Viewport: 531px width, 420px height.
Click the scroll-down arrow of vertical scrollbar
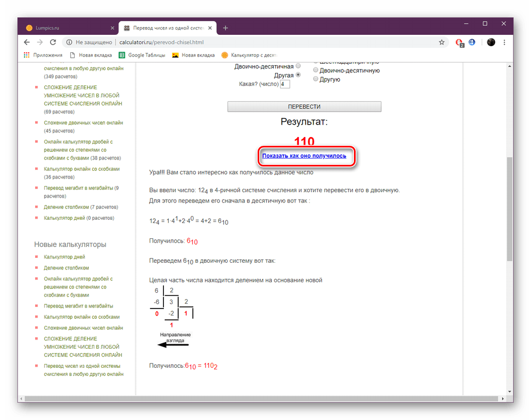click(510, 392)
